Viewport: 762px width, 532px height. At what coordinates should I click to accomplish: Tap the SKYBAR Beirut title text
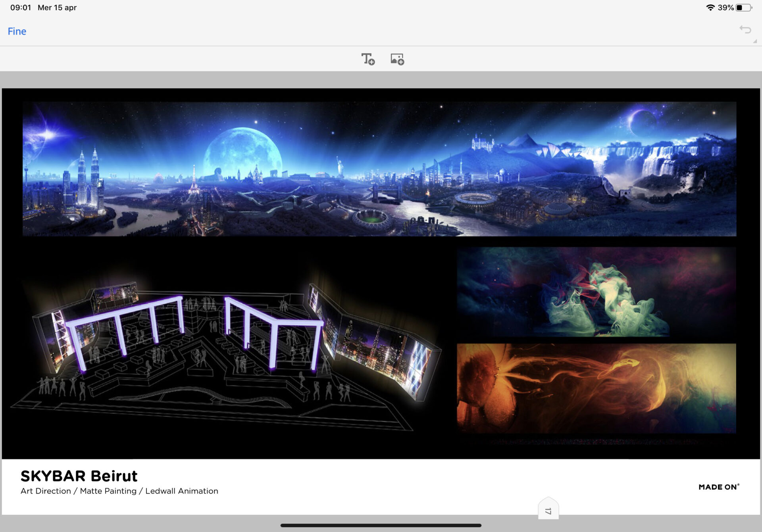pyautogui.click(x=79, y=476)
